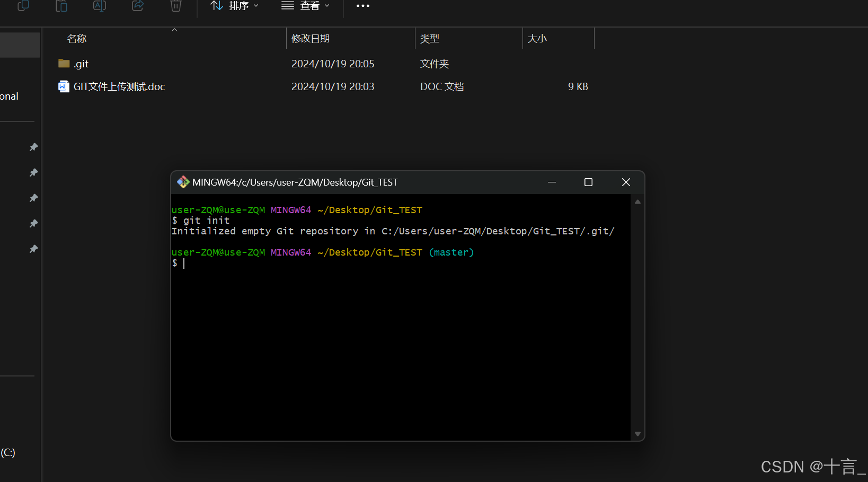
Task: Click the date 2024/10/19 20:03 cell
Action: [x=333, y=86]
